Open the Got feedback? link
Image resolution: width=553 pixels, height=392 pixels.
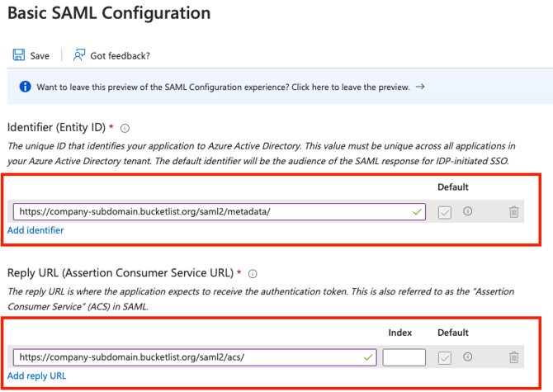pyautogui.click(x=120, y=56)
